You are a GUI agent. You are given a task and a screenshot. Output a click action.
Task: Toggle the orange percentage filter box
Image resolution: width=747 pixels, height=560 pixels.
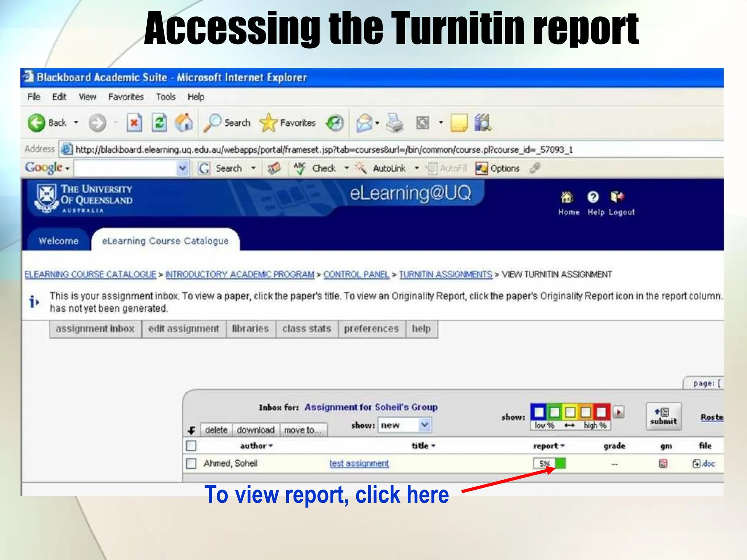tap(586, 412)
